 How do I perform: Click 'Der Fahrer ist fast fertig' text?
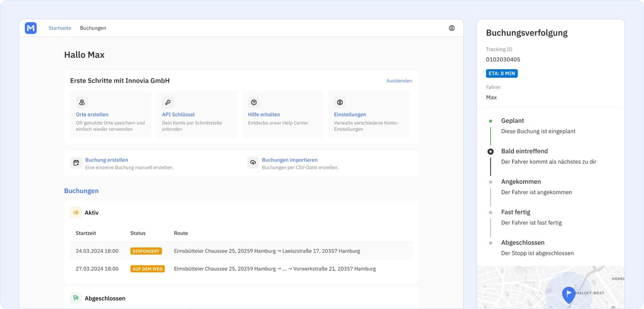click(531, 223)
